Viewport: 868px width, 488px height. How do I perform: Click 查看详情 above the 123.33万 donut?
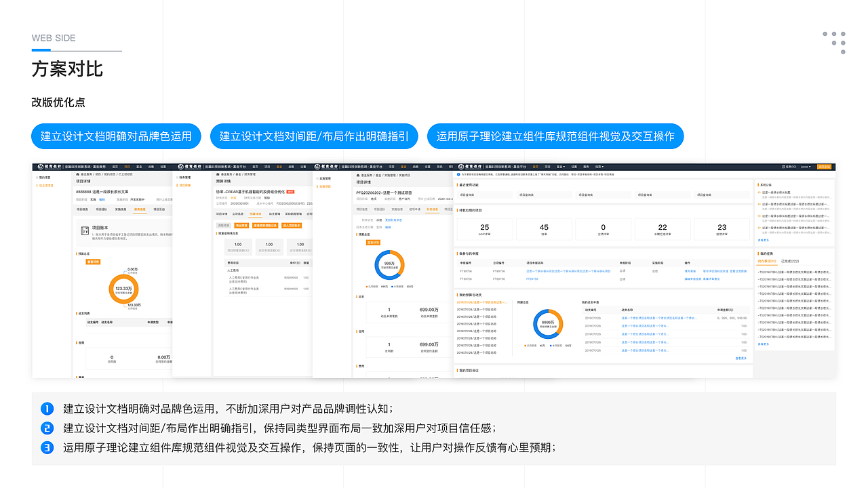93,261
